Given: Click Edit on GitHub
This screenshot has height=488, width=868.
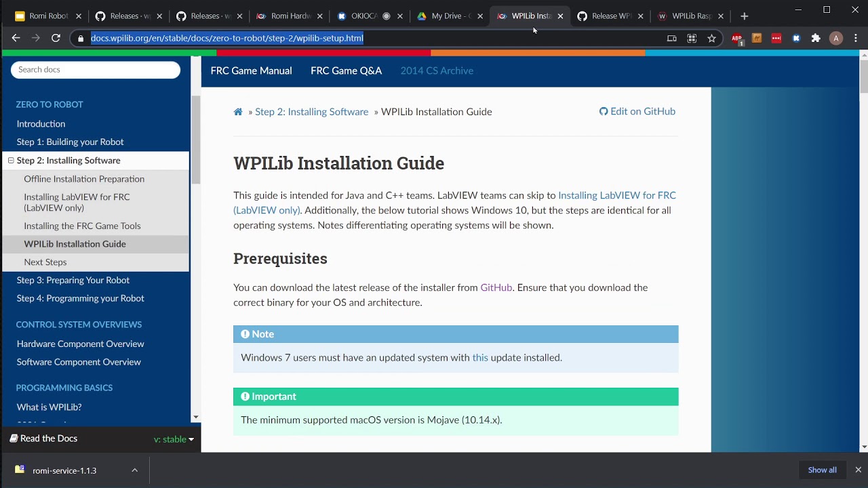Looking at the screenshot, I should coord(637,111).
